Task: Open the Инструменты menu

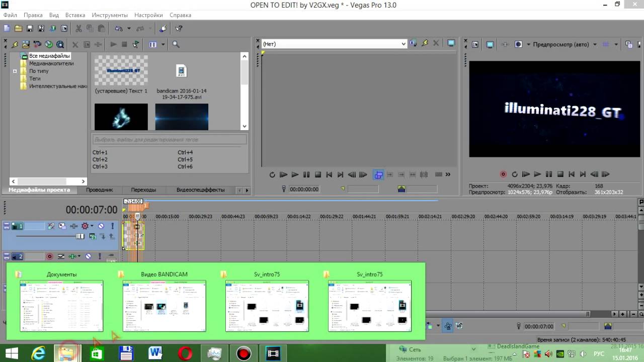Action: pyautogui.click(x=110, y=15)
